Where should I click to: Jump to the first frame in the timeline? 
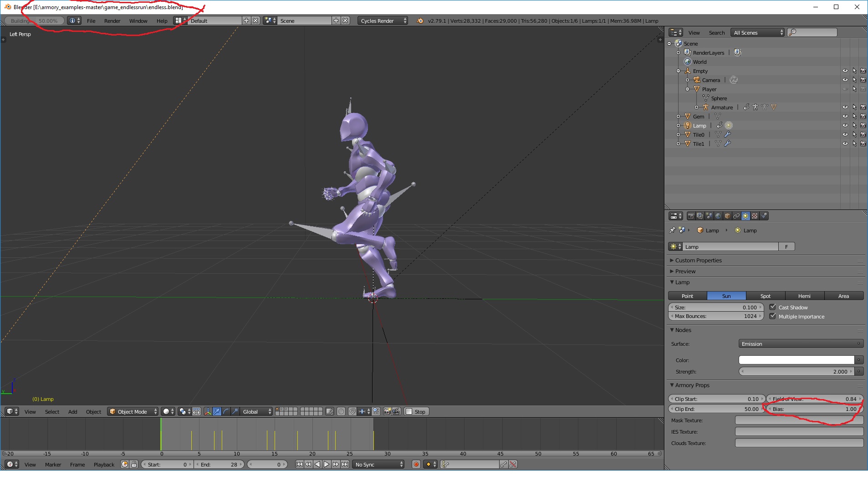tap(299, 464)
